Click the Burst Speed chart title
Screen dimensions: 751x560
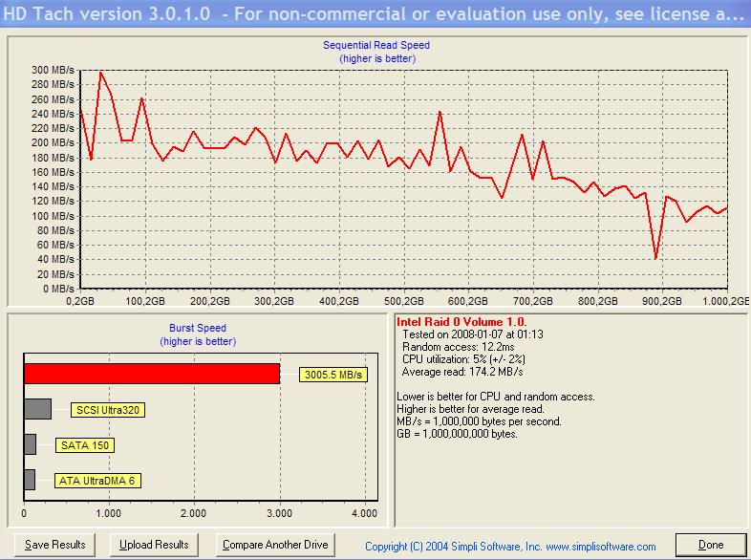(x=198, y=328)
